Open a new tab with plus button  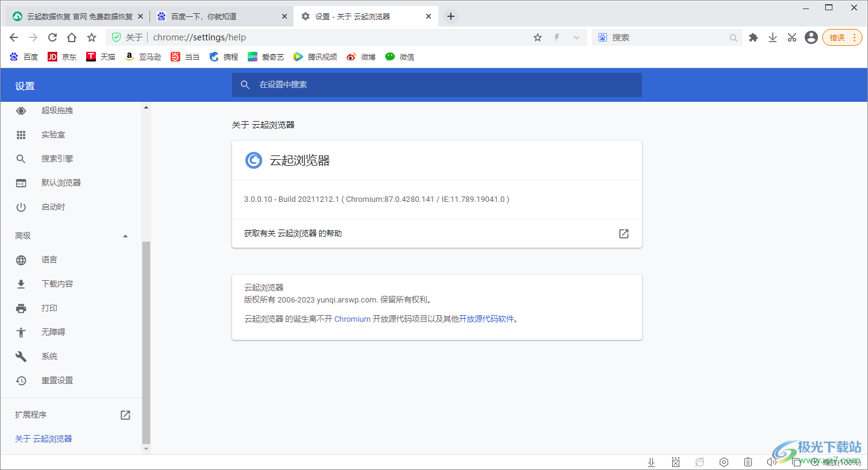[451, 16]
